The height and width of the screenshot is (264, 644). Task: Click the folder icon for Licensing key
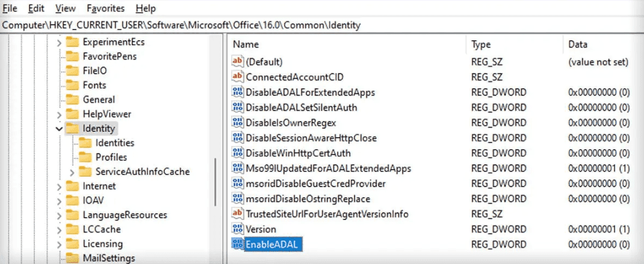(x=72, y=244)
